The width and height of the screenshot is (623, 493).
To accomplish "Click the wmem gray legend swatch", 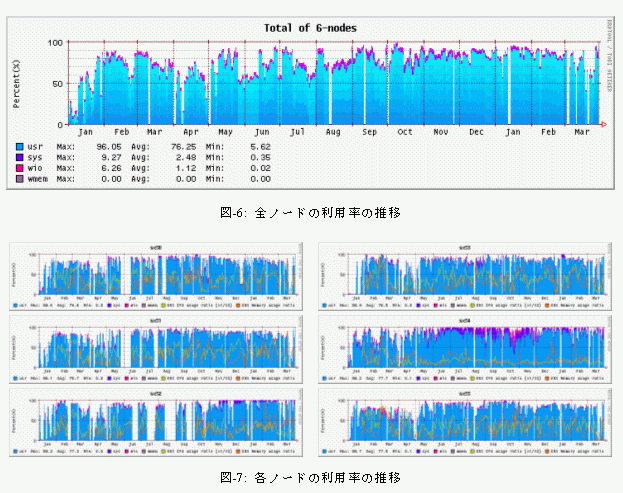I will tap(20, 179).
